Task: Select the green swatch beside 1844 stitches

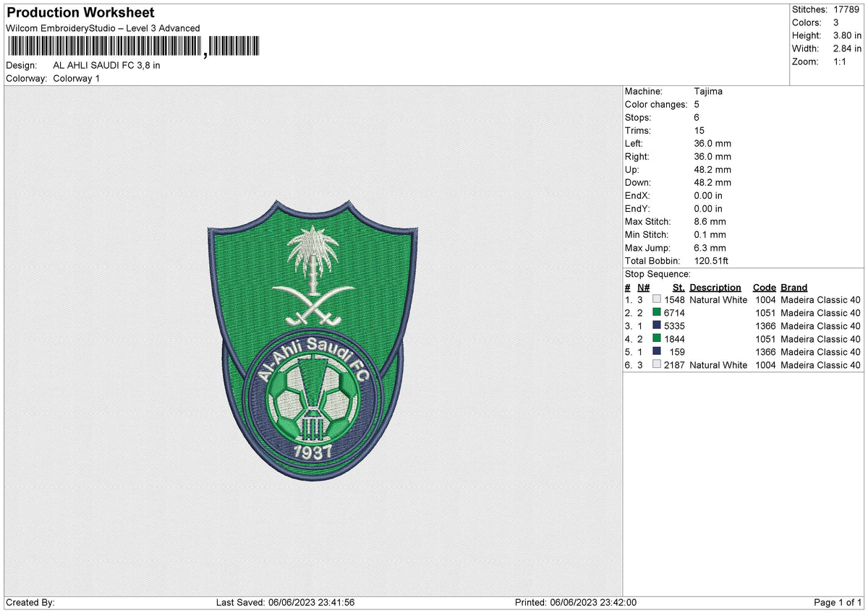Action: click(x=657, y=338)
